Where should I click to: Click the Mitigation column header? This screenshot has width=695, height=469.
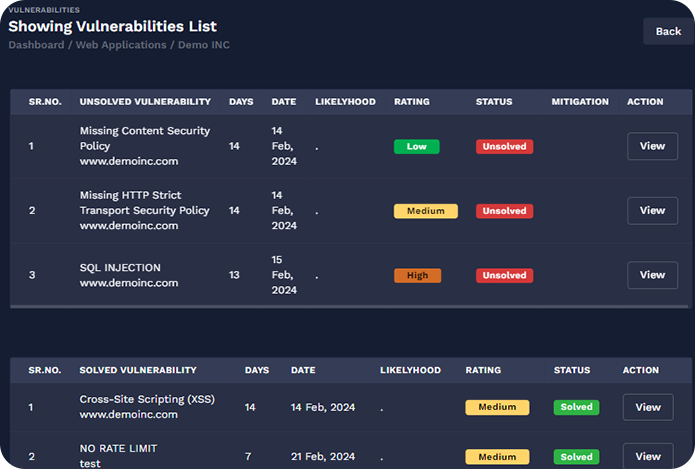[579, 102]
